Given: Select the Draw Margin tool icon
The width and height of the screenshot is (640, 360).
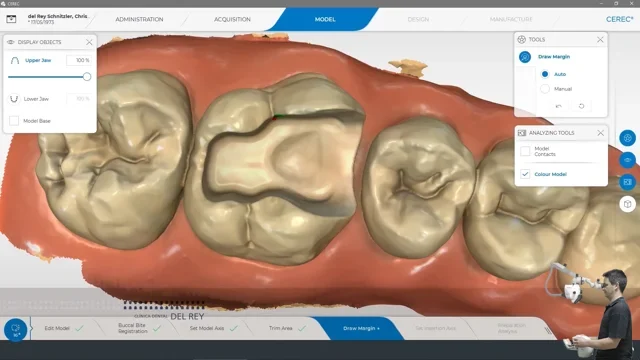Looking at the screenshot, I should pyautogui.click(x=525, y=57).
